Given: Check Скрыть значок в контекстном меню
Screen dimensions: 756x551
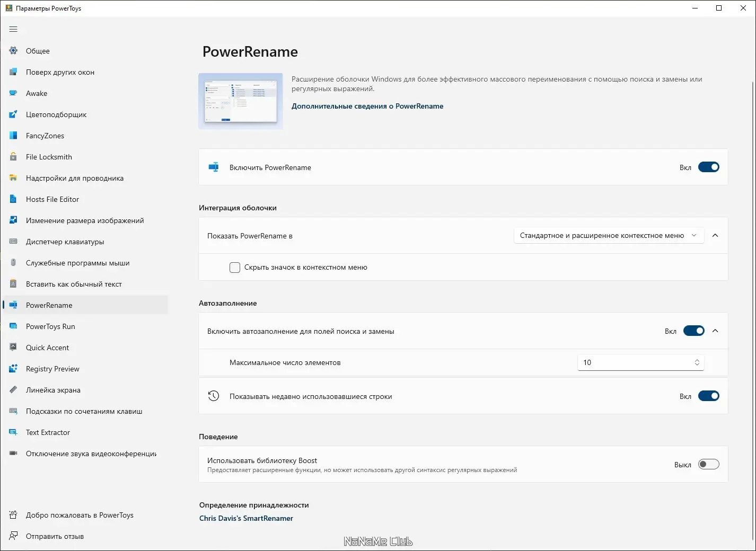Looking at the screenshot, I should click(235, 268).
